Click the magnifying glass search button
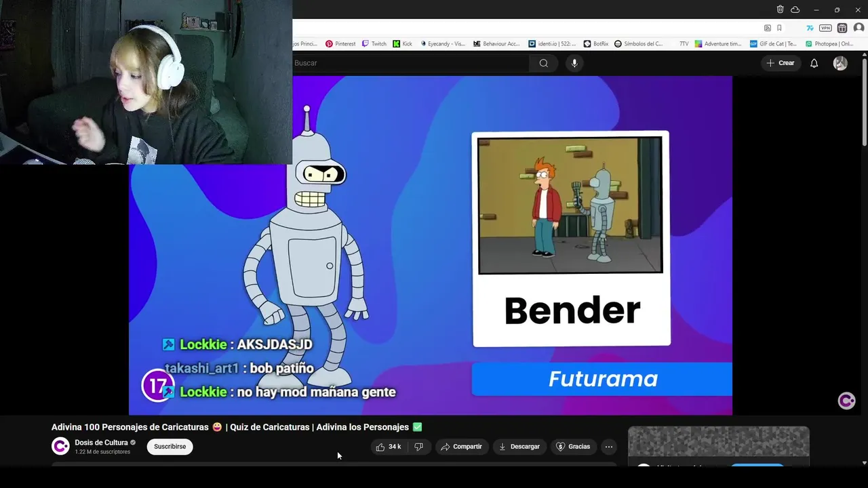Image resolution: width=868 pixels, height=488 pixels. [544, 63]
